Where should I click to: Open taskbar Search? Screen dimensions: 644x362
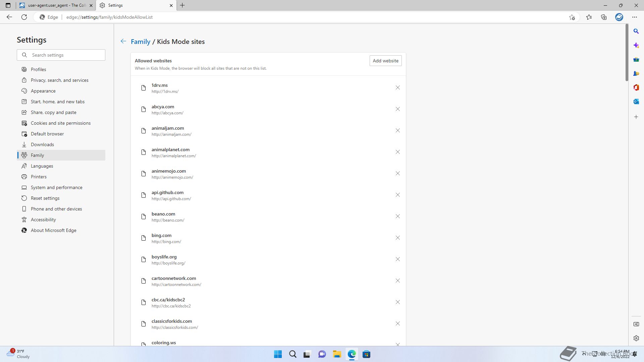(x=292, y=354)
